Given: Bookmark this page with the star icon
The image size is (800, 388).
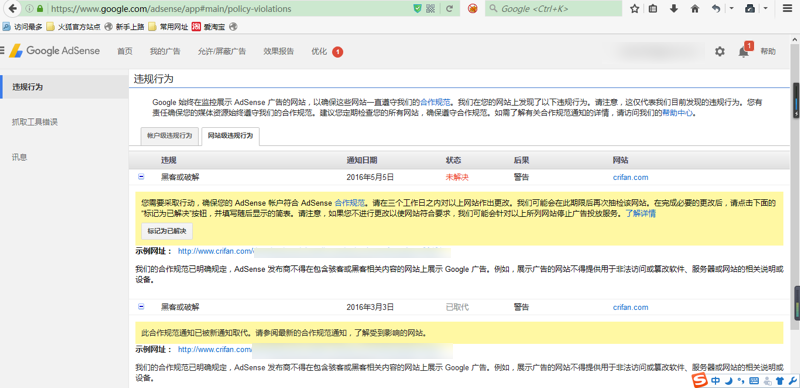Looking at the screenshot, I should click(635, 9).
